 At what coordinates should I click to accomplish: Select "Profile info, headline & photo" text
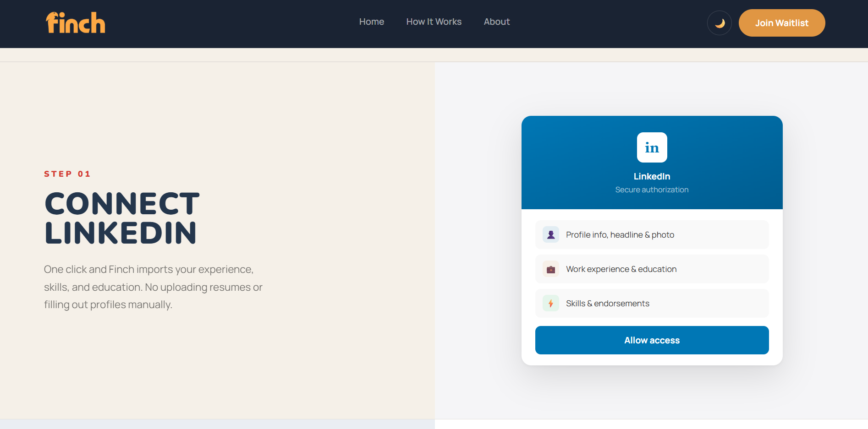tap(620, 235)
